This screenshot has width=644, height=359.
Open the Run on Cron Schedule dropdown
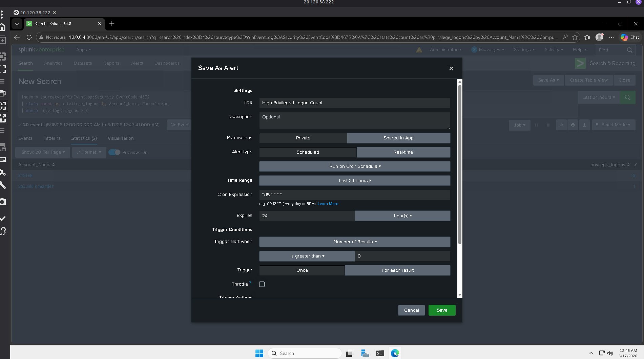click(355, 166)
